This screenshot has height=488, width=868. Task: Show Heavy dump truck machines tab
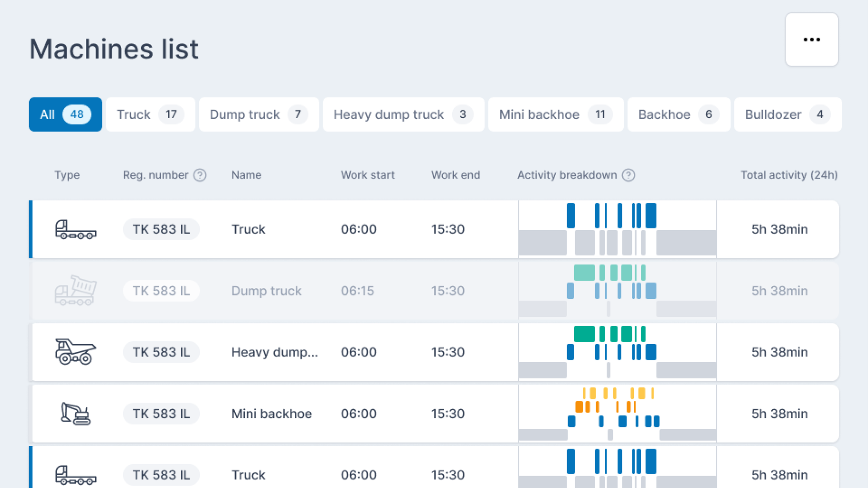403,114
